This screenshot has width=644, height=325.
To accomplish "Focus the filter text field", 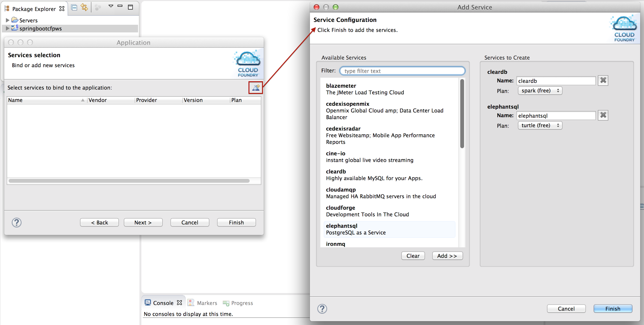I will point(402,71).
